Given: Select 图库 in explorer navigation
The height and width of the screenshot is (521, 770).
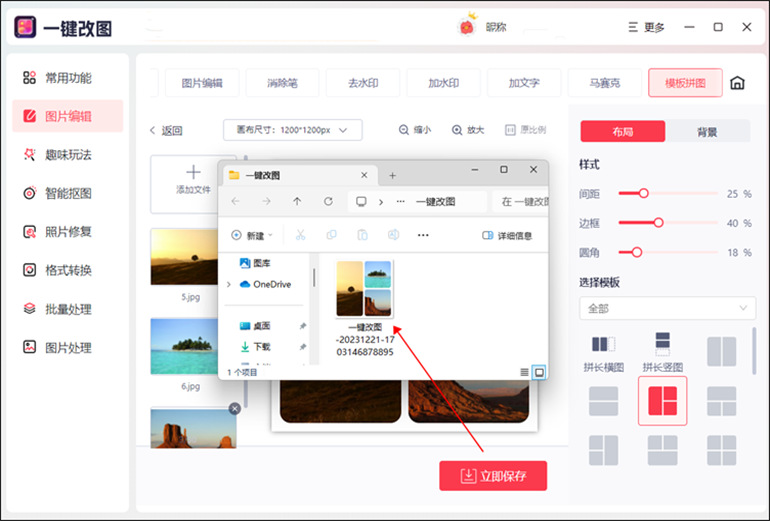Looking at the screenshot, I should [255, 263].
